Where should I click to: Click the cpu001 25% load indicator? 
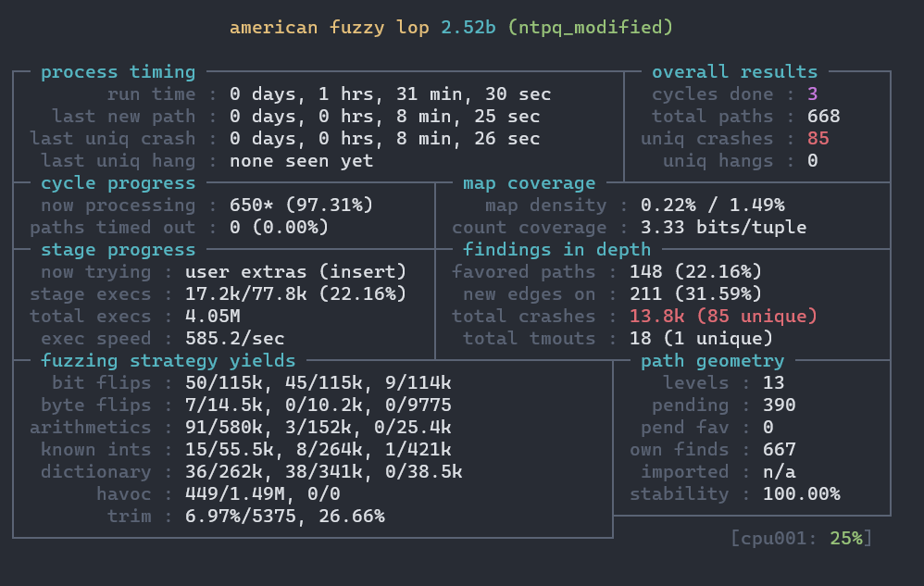click(x=802, y=538)
